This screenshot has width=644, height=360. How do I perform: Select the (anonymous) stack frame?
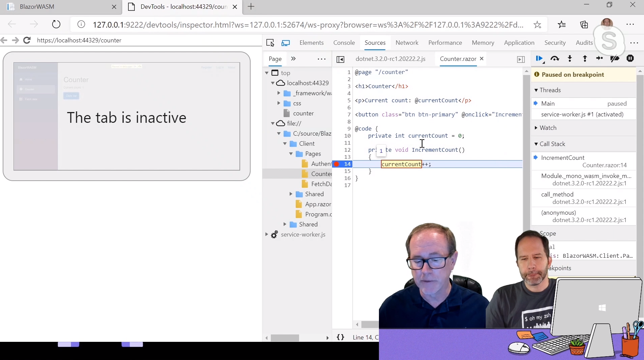[x=583, y=216]
